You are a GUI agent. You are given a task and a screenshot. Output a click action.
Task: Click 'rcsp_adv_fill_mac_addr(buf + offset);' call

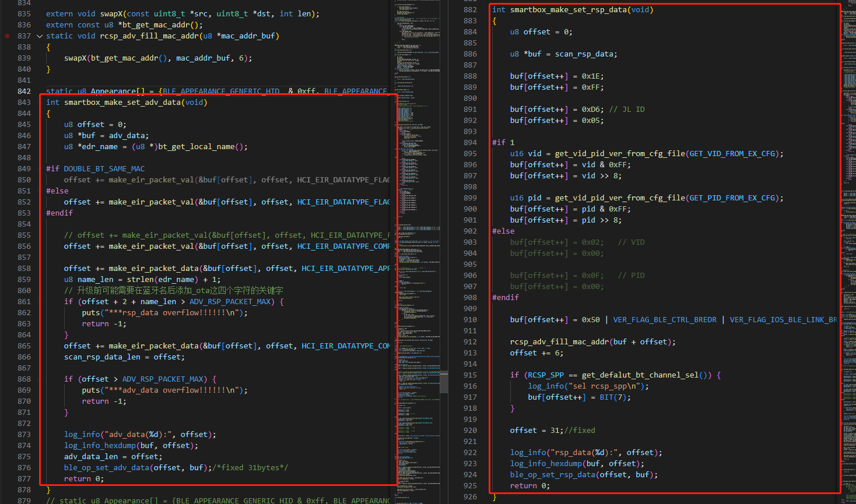click(x=593, y=342)
